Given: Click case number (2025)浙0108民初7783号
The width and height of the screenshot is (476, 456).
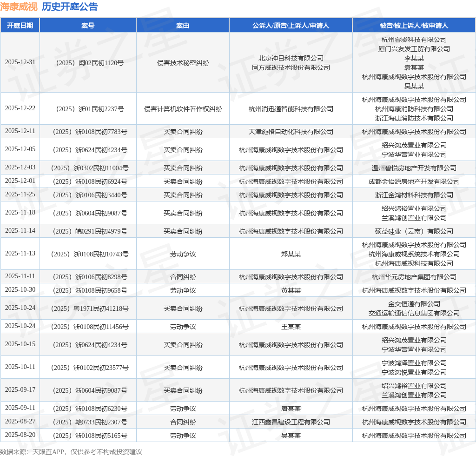Looking at the screenshot, I should pyautogui.click(x=88, y=132).
